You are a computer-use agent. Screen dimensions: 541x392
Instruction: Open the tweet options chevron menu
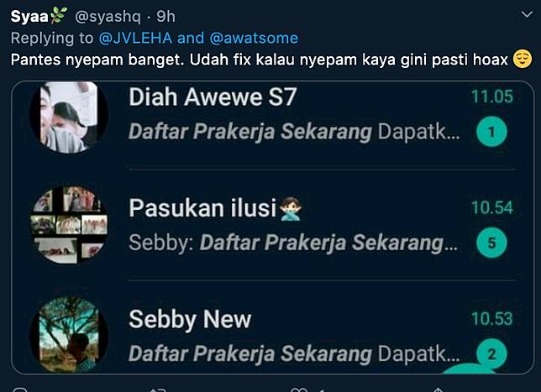pos(527,14)
